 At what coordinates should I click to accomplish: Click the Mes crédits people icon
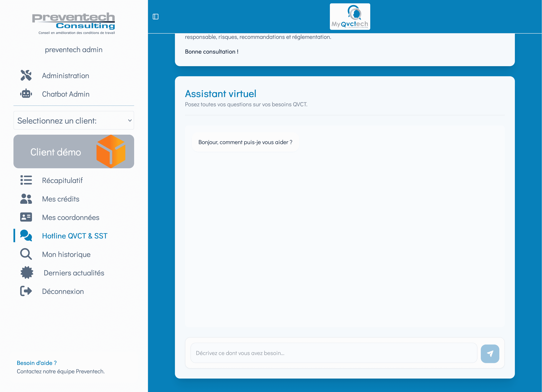(x=26, y=199)
